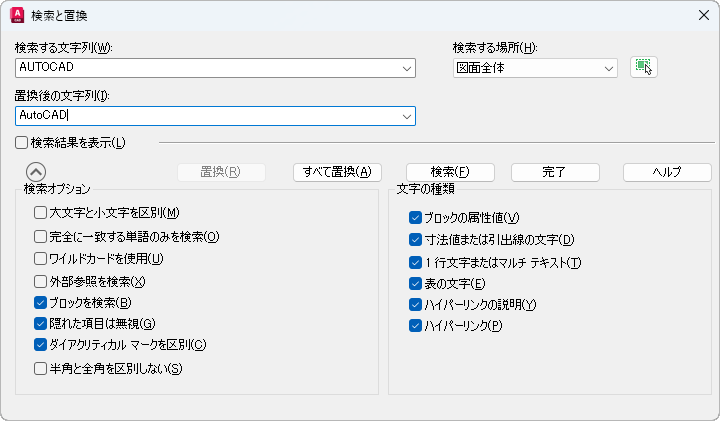This screenshot has width=720, height=421.
Task: Open help with ヘルプ button
Action: 667,172
